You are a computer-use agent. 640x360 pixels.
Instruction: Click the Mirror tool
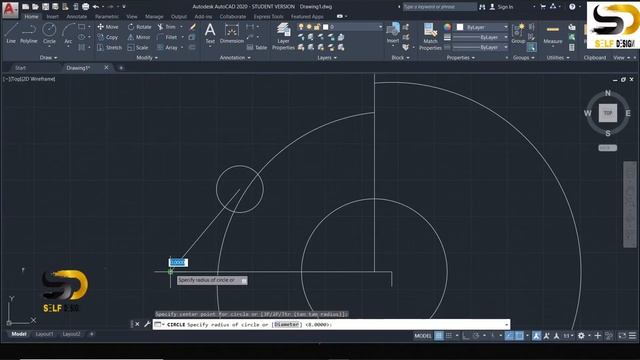[x=139, y=37]
